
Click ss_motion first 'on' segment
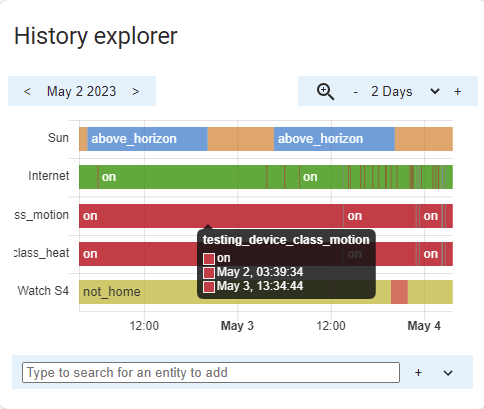211,216
